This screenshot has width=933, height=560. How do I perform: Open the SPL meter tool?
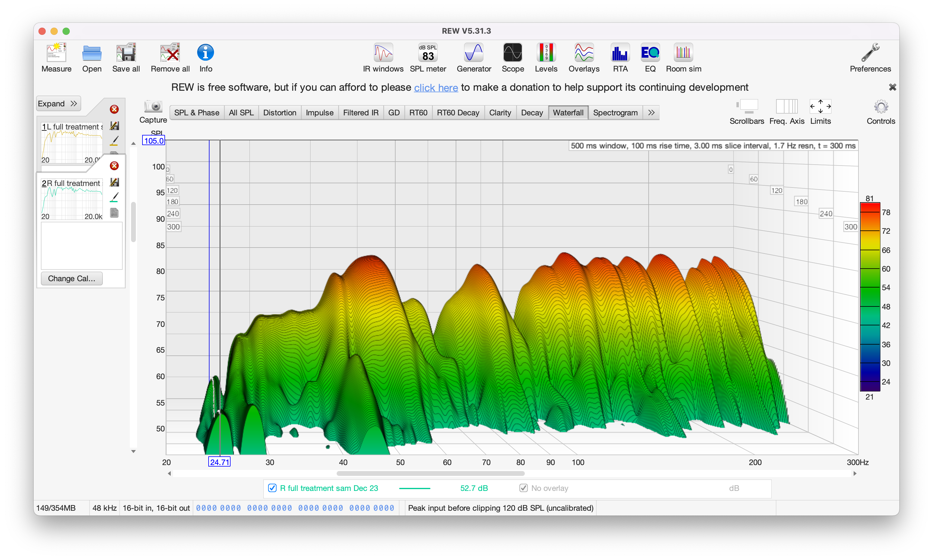tap(428, 57)
